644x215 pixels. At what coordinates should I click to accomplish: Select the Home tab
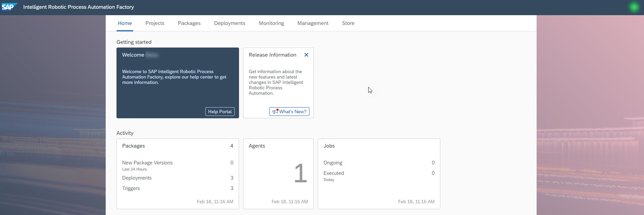tap(125, 23)
